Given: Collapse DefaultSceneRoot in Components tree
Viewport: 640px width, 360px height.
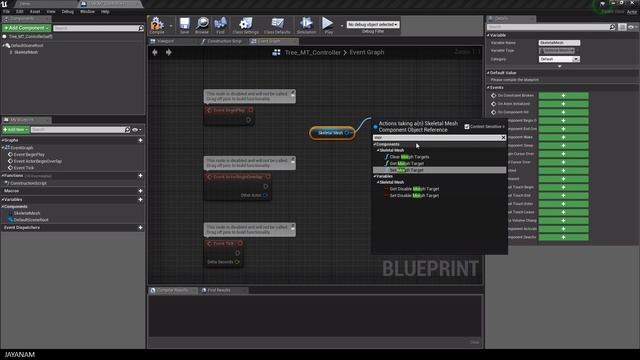Looking at the screenshot, I should click(3, 46).
